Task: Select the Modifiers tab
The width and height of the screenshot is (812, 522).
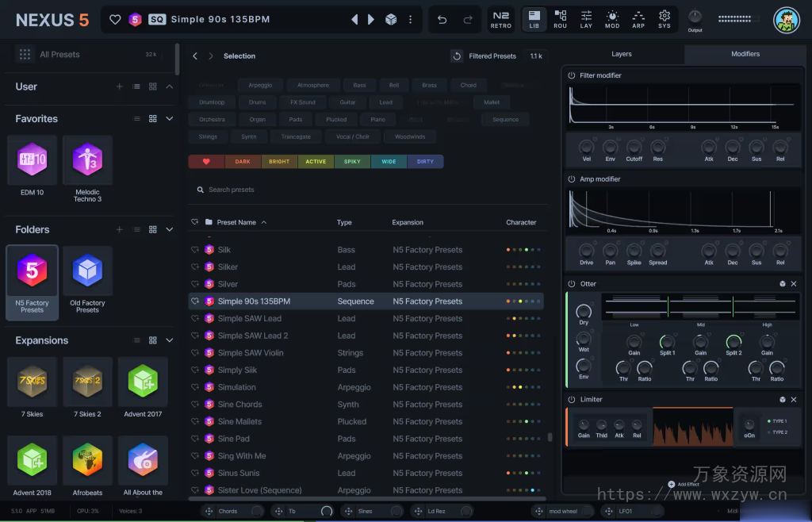Action: click(x=745, y=54)
